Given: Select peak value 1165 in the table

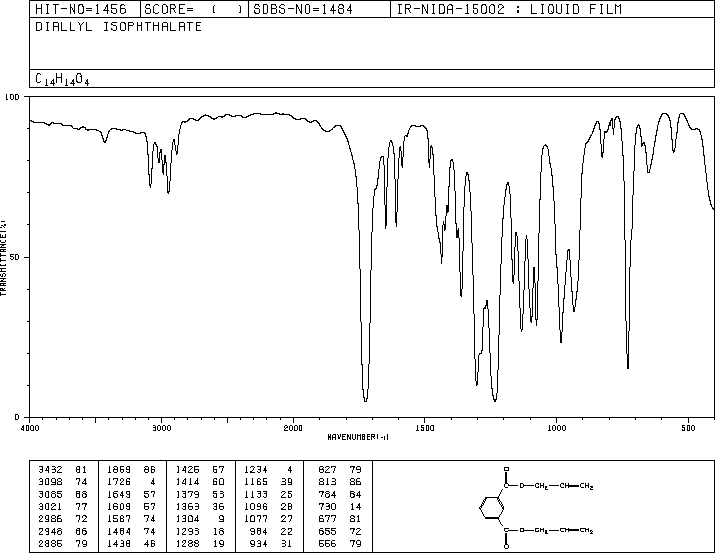Looking at the screenshot, I should coord(256,481).
